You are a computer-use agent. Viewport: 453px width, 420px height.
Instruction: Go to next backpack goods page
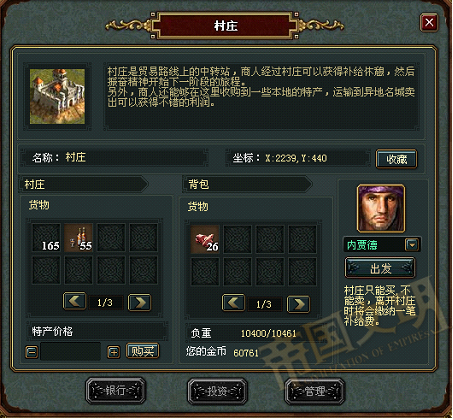pos(299,304)
